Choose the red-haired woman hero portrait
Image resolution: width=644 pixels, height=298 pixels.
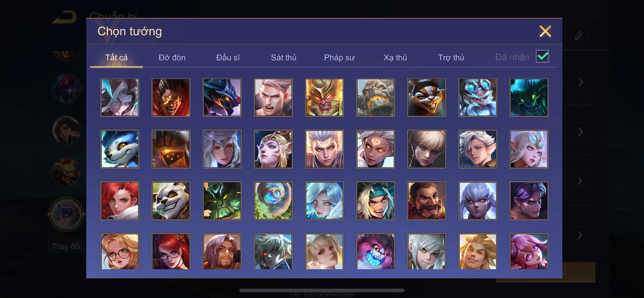click(x=120, y=201)
